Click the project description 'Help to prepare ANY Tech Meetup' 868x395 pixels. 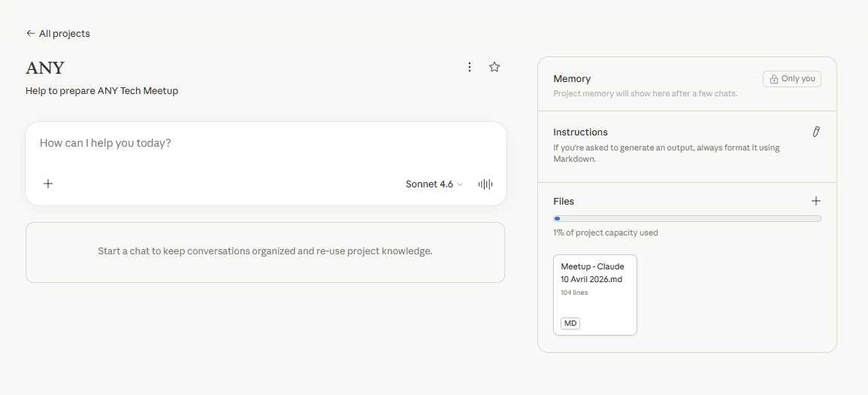[x=101, y=91]
